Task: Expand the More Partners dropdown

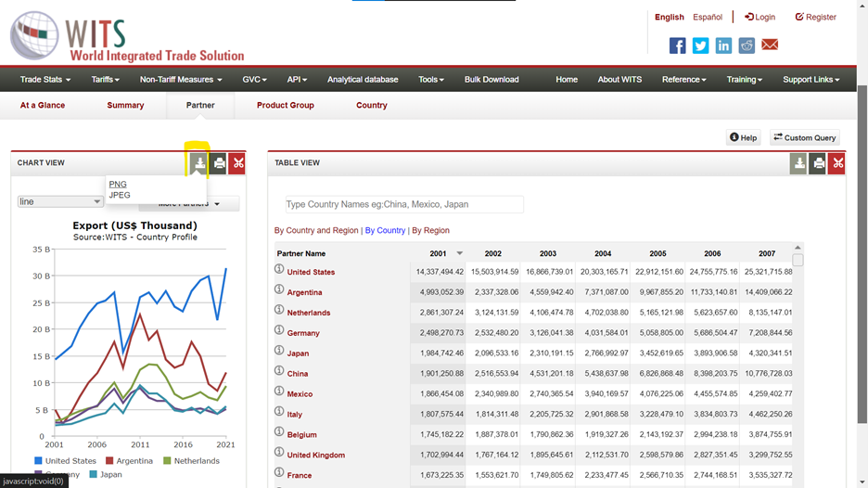Action: coord(189,204)
